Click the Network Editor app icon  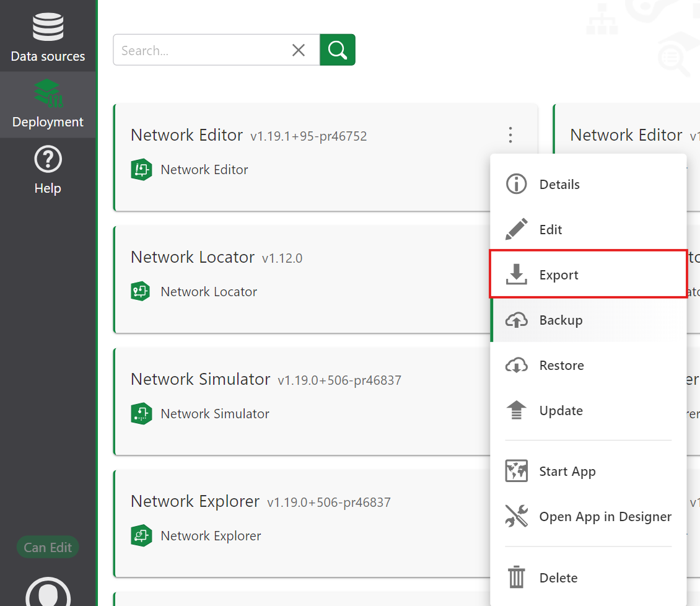pyautogui.click(x=141, y=170)
